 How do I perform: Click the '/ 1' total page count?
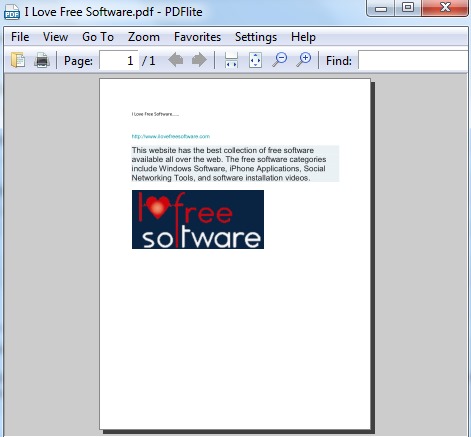(148, 61)
